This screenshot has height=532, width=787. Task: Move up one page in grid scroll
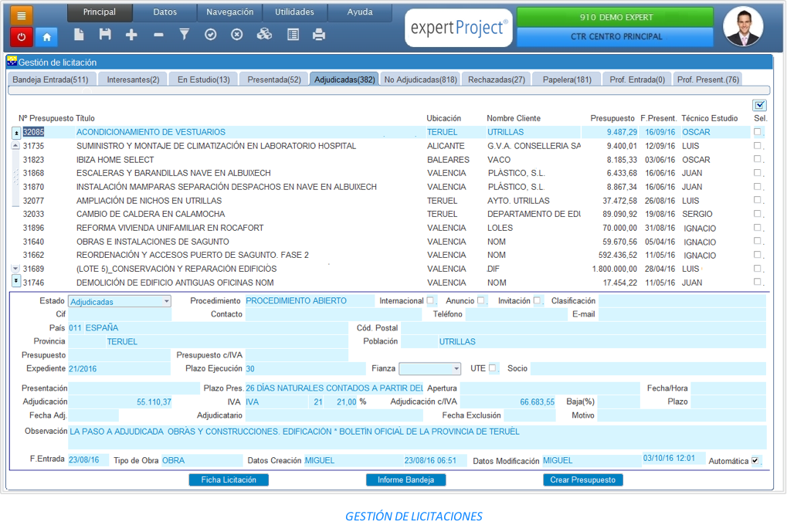[16, 145]
